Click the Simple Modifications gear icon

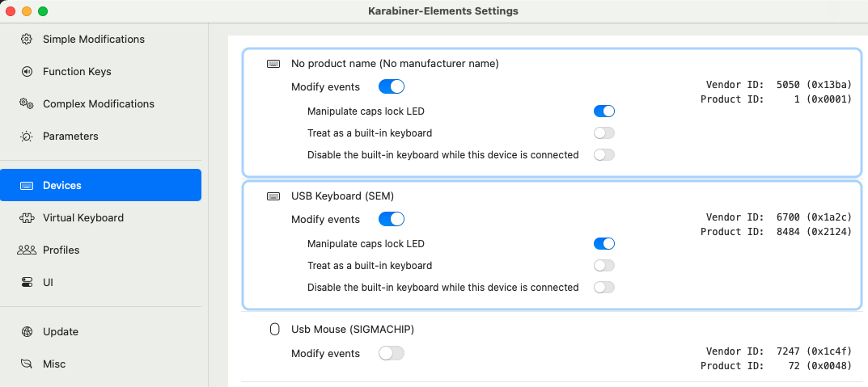27,40
